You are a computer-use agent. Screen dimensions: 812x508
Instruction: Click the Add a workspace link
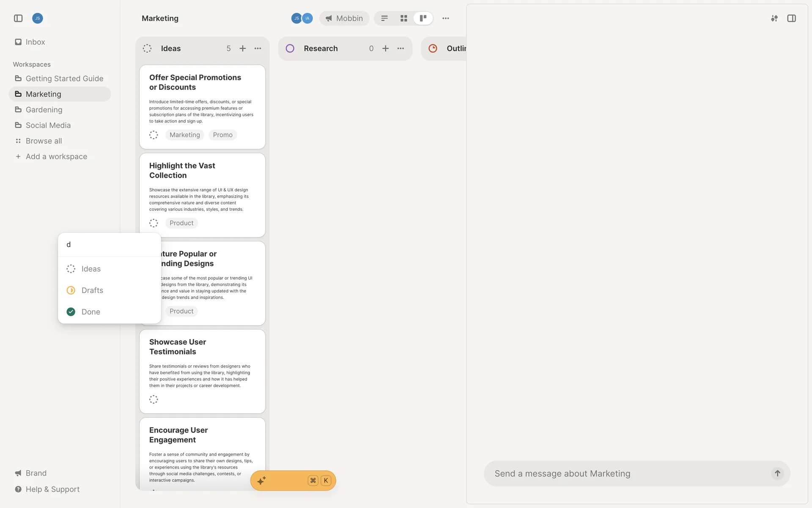click(x=56, y=157)
